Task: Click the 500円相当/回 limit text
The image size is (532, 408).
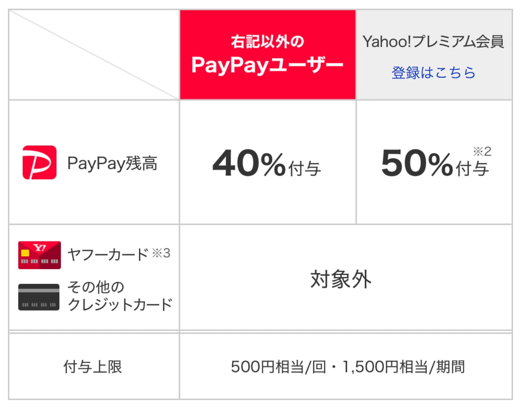Action: point(279,367)
